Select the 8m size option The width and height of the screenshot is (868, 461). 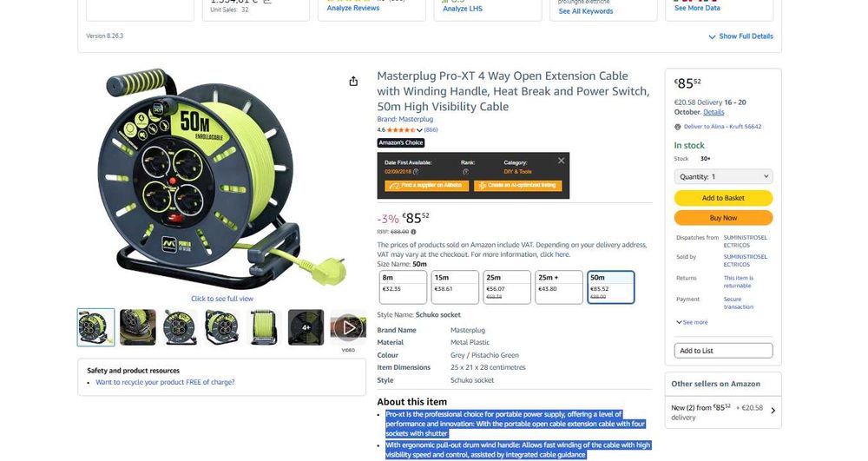[403, 287]
